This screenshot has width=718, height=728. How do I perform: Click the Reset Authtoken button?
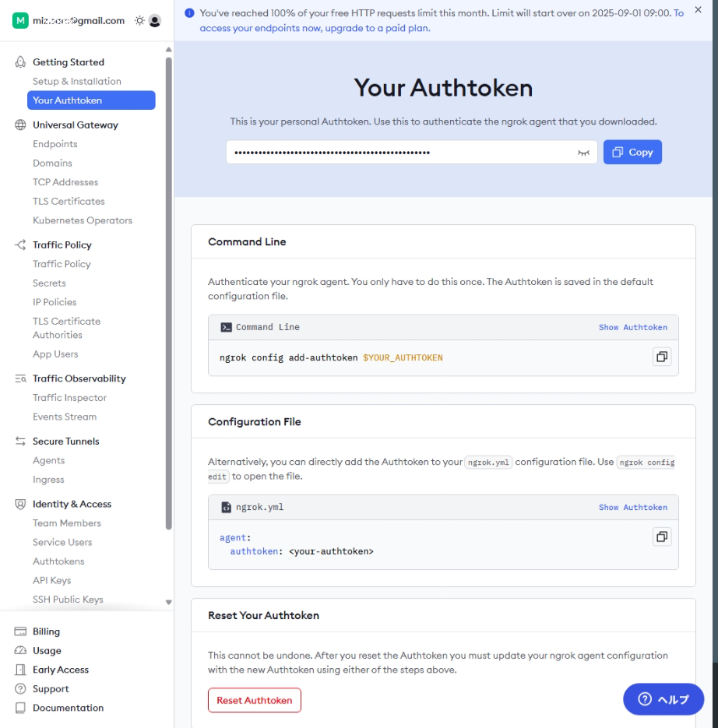(254, 700)
